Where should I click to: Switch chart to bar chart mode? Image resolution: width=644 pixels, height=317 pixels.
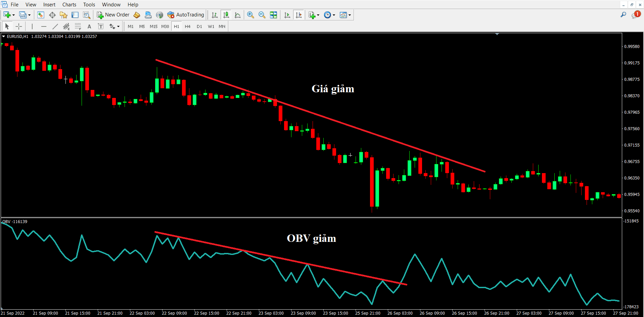(x=215, y=15)
